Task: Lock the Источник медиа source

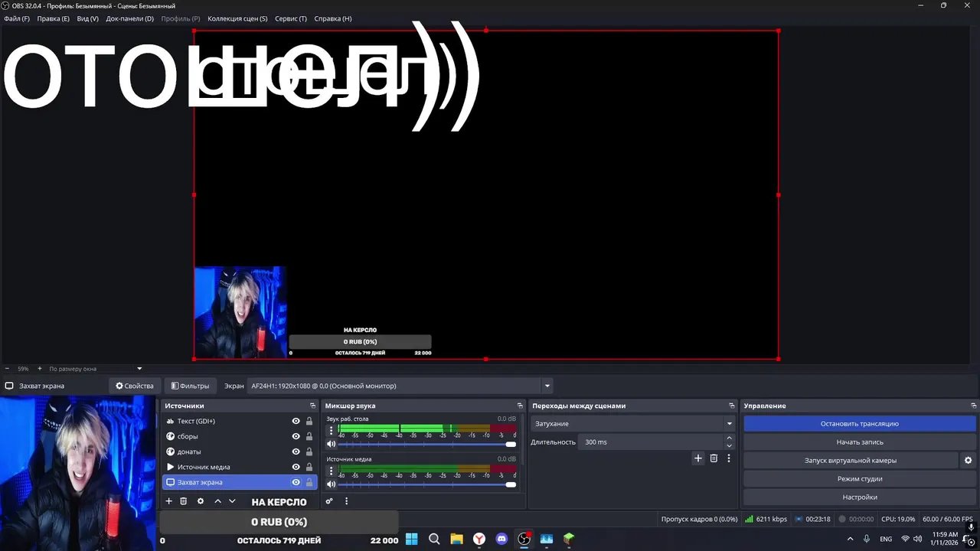Action: click(x=309, y=467)
